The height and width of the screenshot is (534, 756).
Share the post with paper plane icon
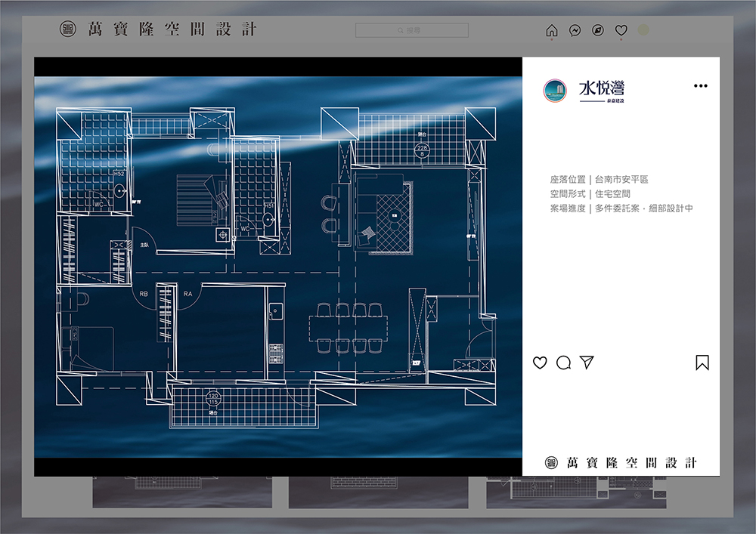pos(587,363)
